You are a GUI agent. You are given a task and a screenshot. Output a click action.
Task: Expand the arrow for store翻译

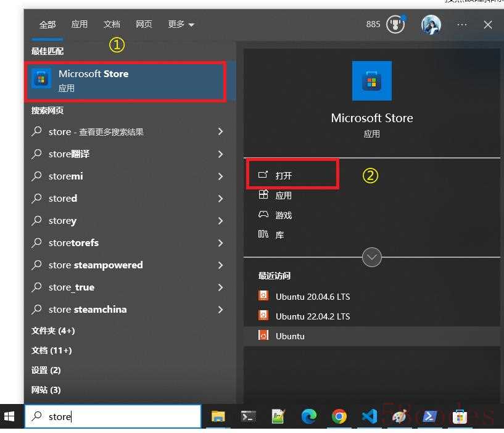(220, 154)
